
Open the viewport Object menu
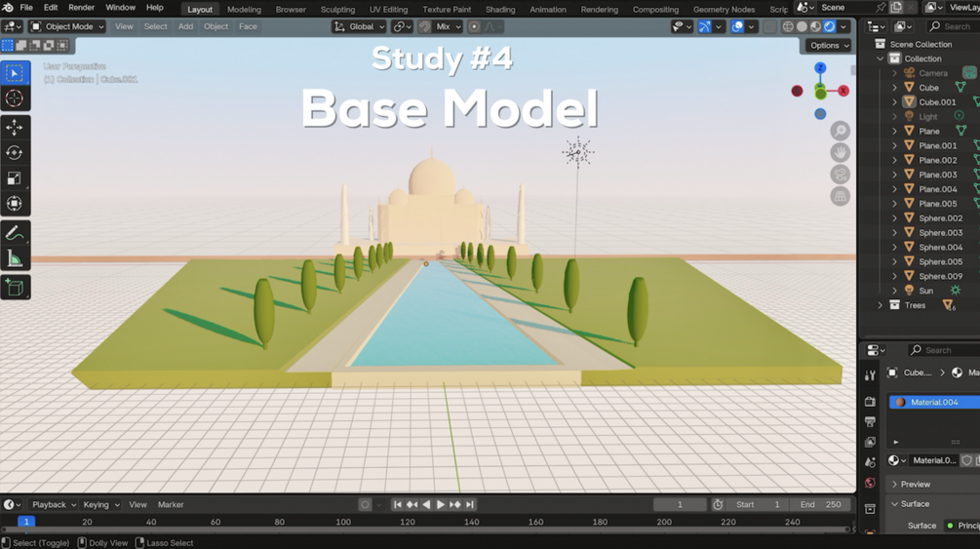point(216,27)
